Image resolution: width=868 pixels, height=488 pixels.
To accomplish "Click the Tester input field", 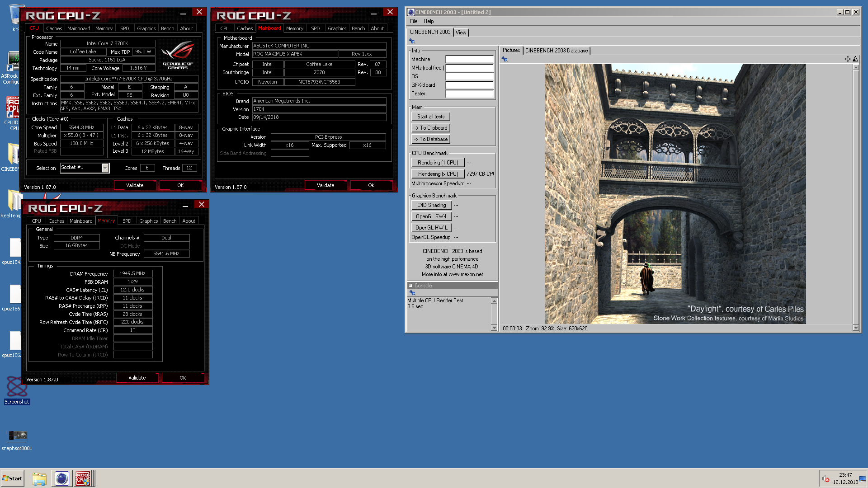I will point(469,94).
